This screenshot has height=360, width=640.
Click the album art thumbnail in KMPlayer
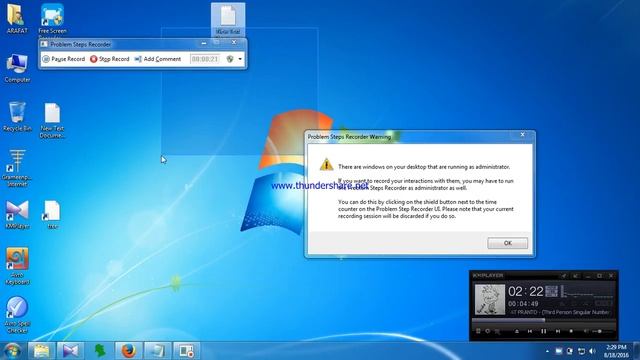click(x=490, y=300)
